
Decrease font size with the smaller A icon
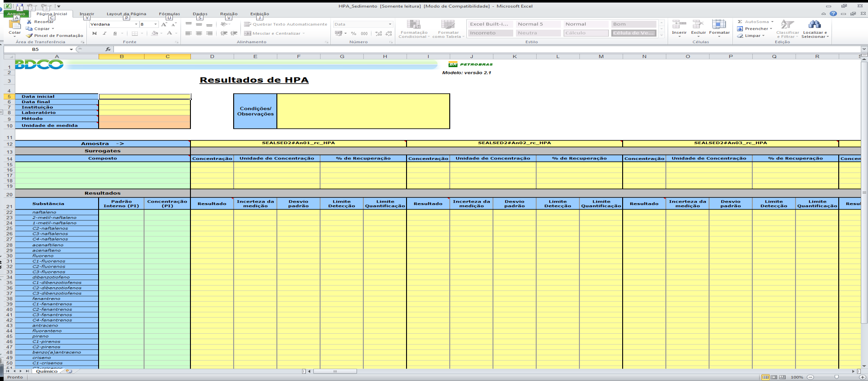[174, 24]
